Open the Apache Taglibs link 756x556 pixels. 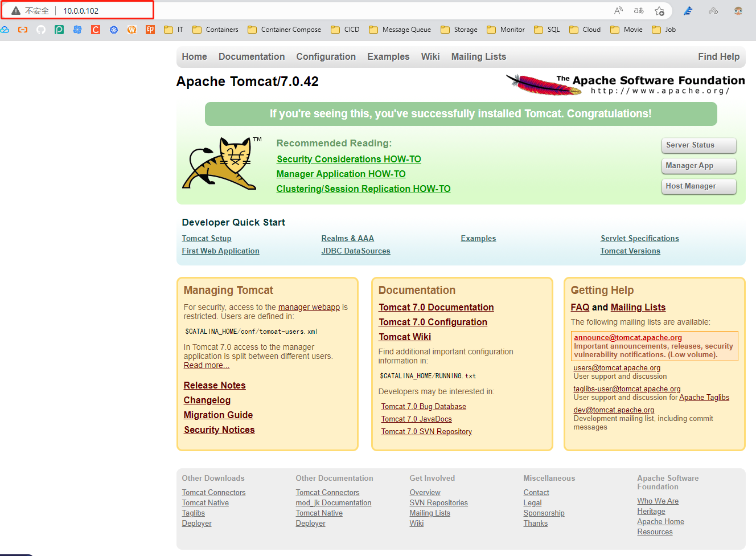coord(704,397)
